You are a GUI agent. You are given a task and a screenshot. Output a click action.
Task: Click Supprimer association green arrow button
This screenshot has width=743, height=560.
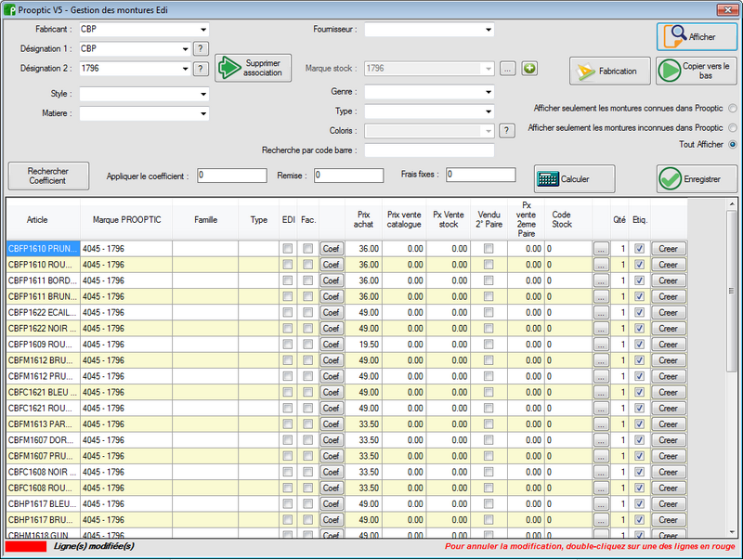[x=253, y=68]
